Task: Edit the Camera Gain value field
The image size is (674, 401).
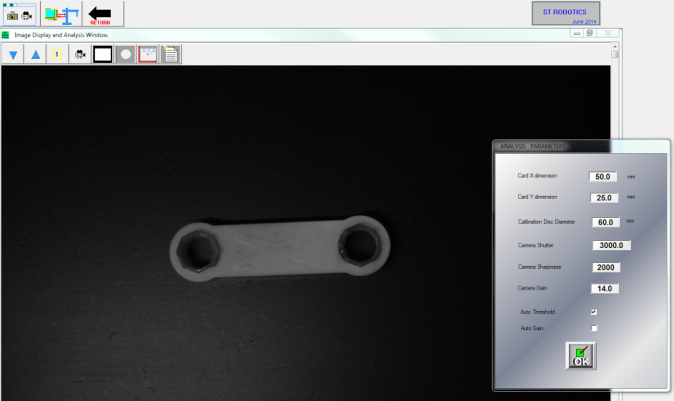Action: point(605,288)
